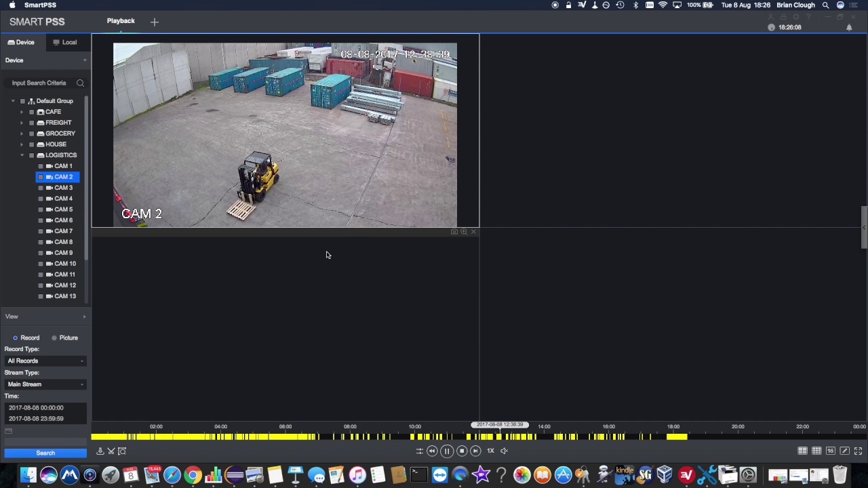868x488 pixels.
Task: Open the SmartPSS menu in menu bar
Action: coord(40,5)
